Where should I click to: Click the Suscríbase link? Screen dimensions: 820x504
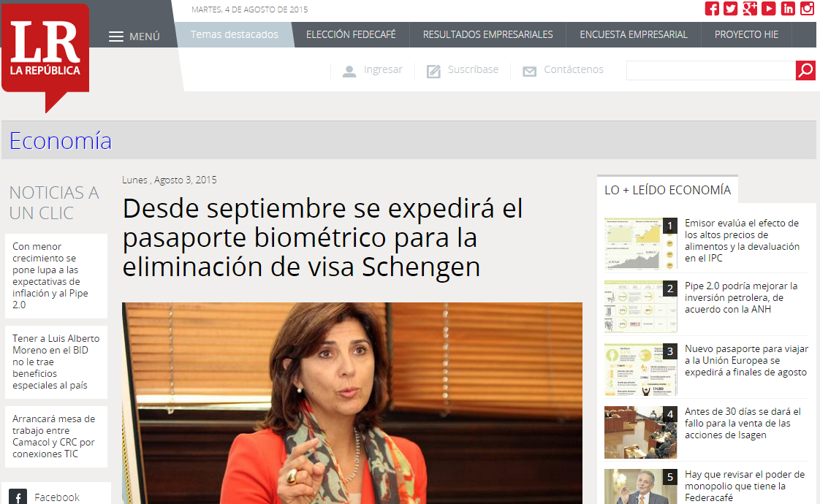[x=474, y=69]
